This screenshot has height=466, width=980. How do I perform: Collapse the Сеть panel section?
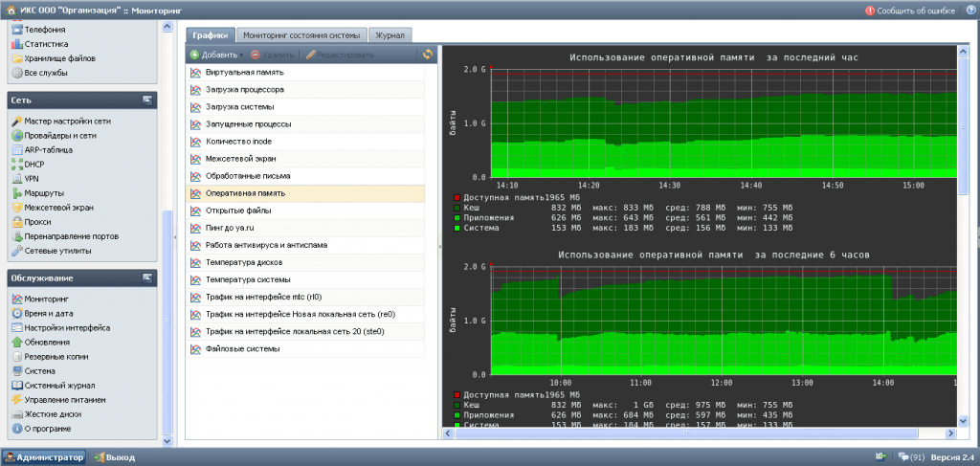pyautogui.click(x=146, y=100)
